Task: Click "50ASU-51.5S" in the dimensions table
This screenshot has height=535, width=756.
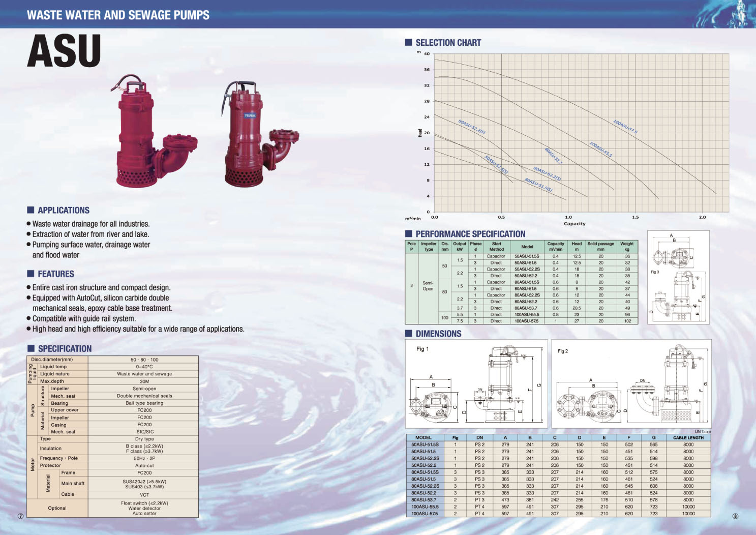Action: tap(425, 444)
